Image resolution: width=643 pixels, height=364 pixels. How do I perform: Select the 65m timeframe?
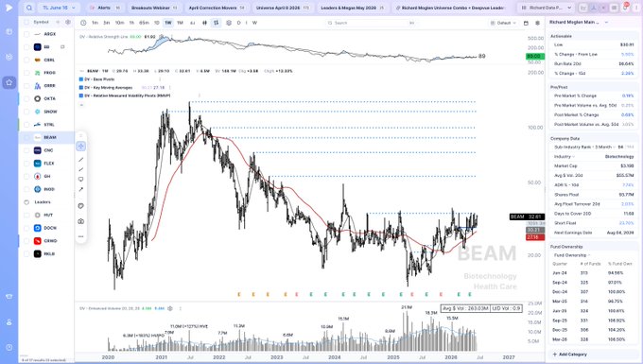144,23
